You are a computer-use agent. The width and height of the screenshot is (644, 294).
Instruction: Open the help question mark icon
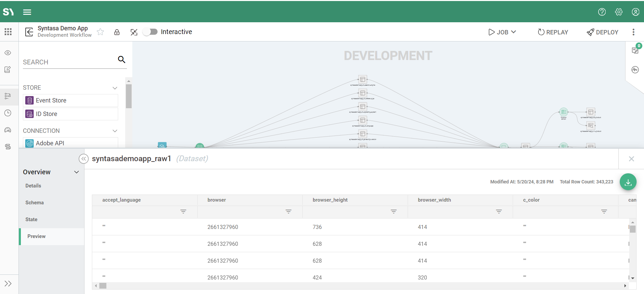point(602,12)
